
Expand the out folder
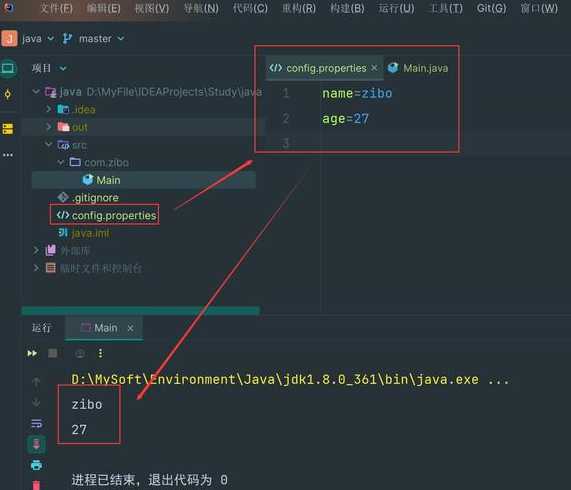[48, 127]
